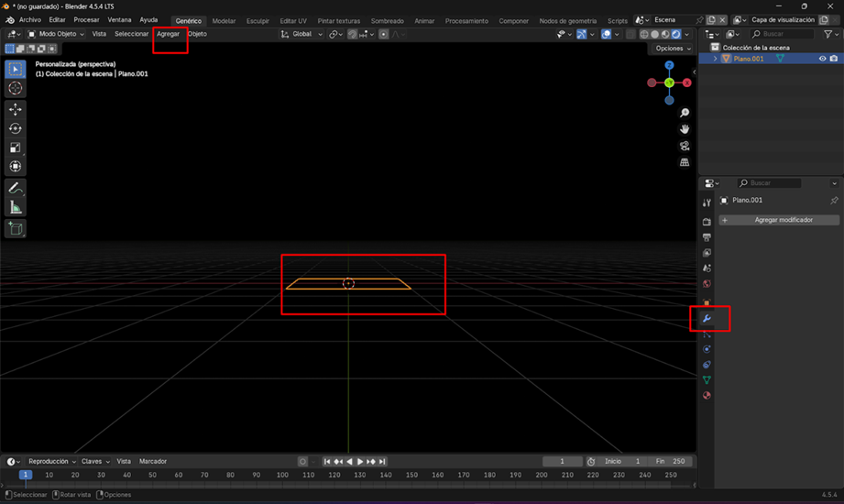Select the Move tool in left toolbar
Screen dimensions: 844x504
(16, 109)
